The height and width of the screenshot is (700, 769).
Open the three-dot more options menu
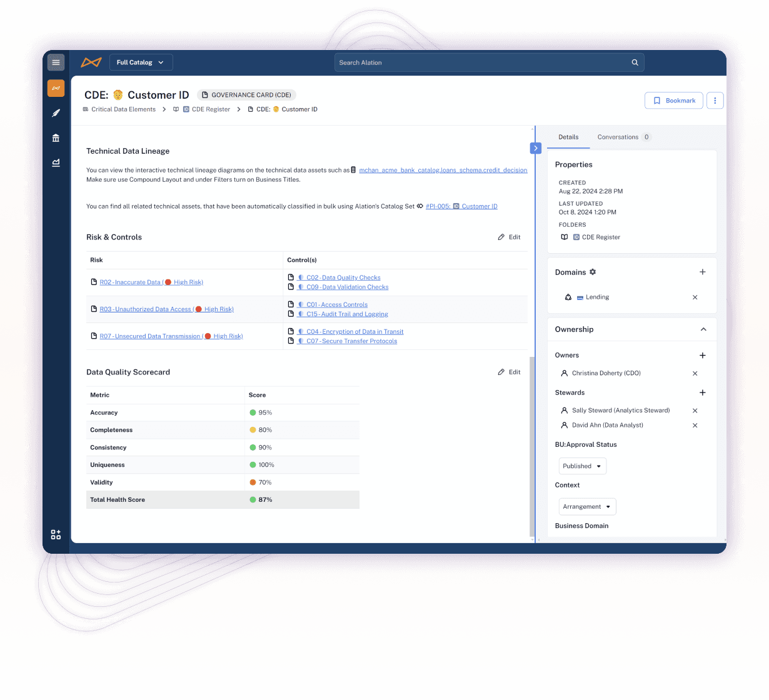click(x=715, y=101)
